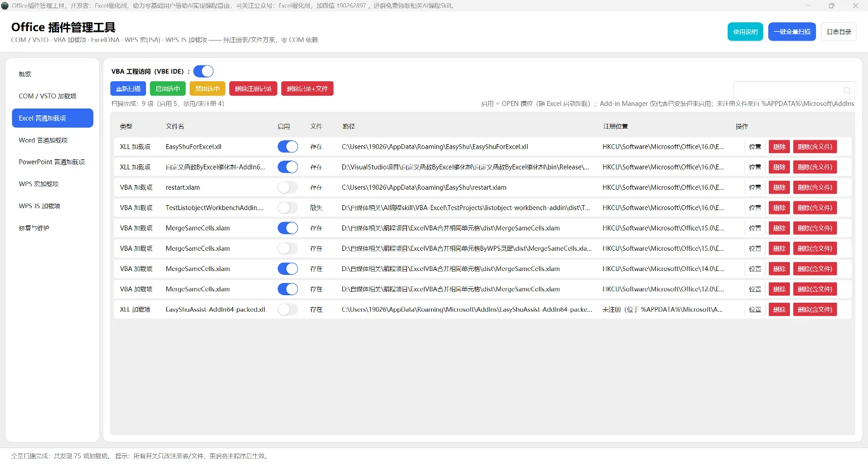868x464 pixels.
Task: Toggle the MergeSameCells switch in the Office 12.0 row
Action: (288, 289)
